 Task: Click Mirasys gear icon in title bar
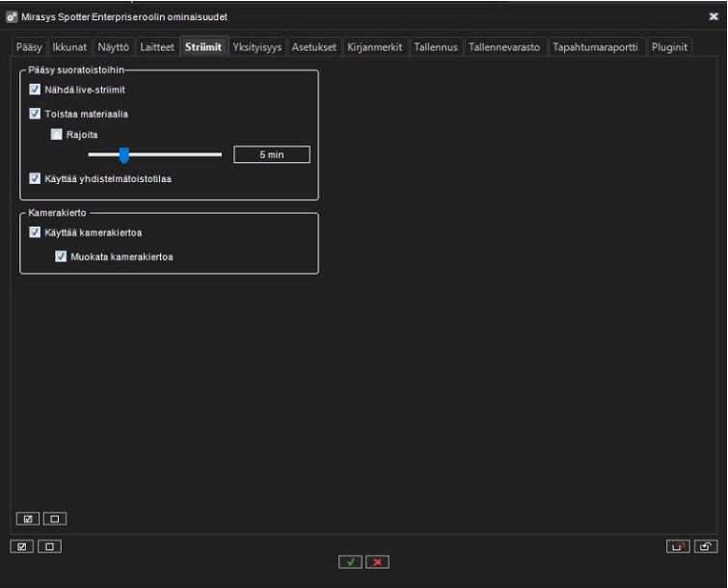(12, 17)
